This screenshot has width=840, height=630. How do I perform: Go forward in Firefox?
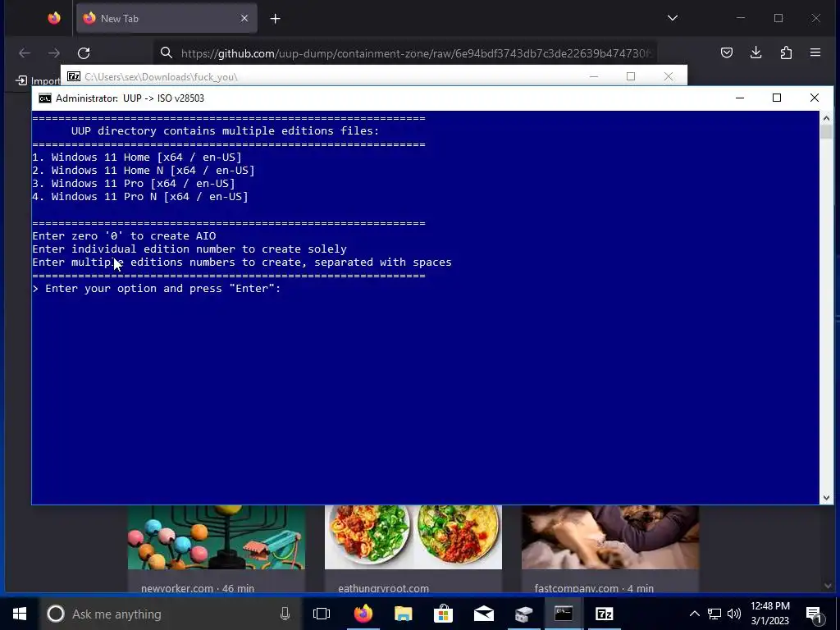pos(54,52)
